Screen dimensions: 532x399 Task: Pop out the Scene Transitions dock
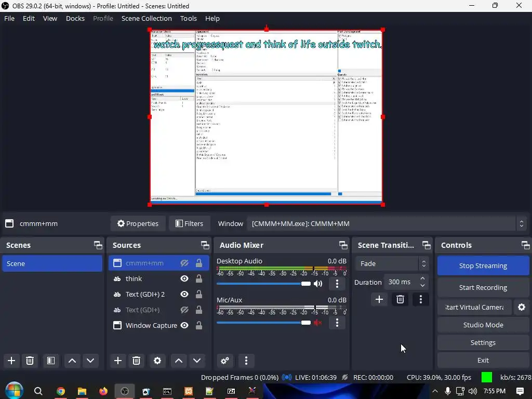(x=426, y=245)
